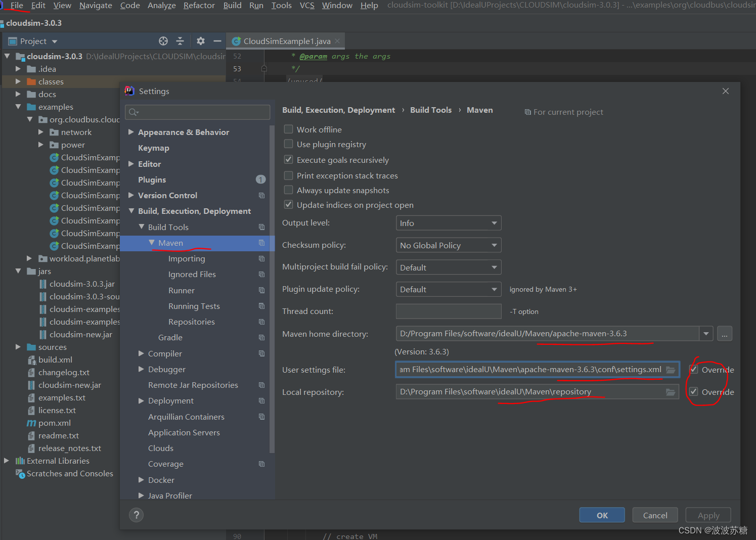756x540 pixels.
Task: Enable Always update snapshots
Action: (288, 190)
